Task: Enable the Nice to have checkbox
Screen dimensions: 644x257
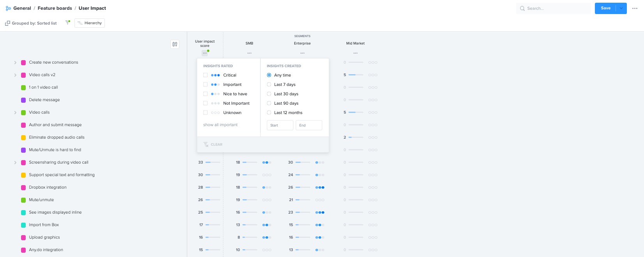Action: [205, 94]
